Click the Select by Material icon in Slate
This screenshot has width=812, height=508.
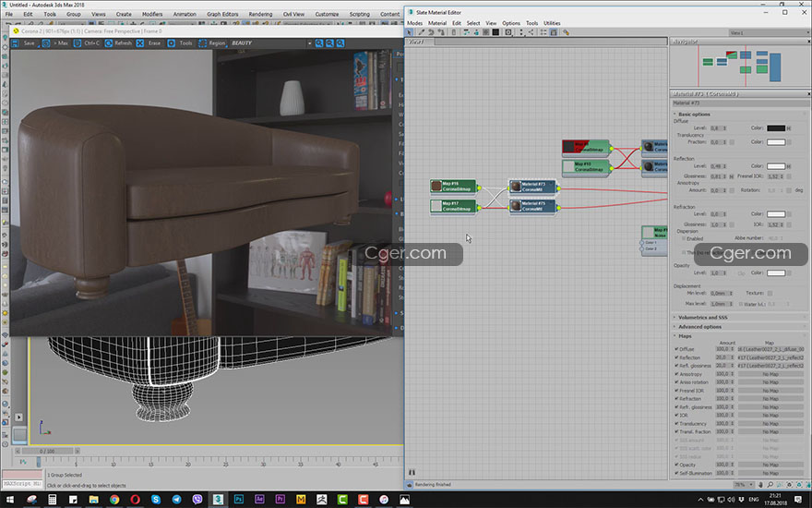tap(566, 32)
